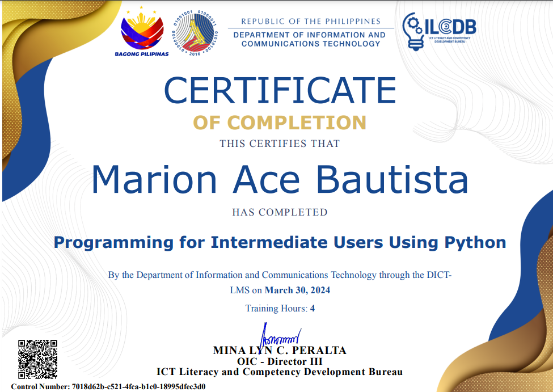Screen dimensions: 553x392
Task: Click "ICT Literacy and Competency Development Bureau" signature line
Action: (x=280, y=372)
